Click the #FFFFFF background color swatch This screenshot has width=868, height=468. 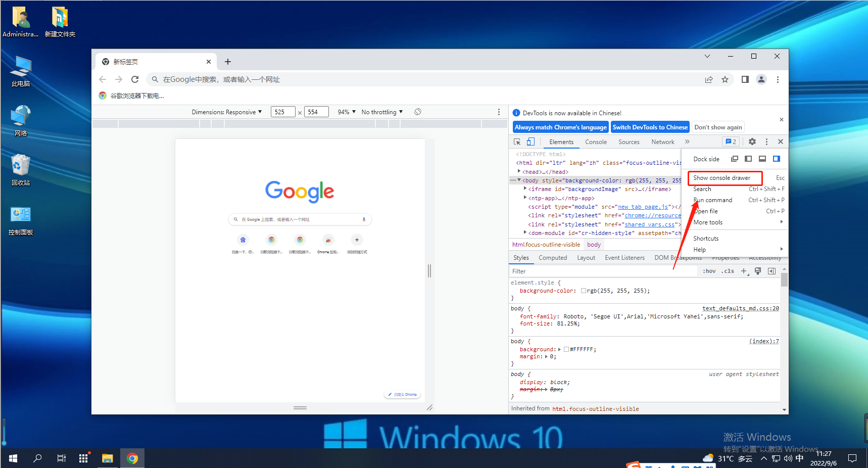pyautogui.click(x=566, y=349)
